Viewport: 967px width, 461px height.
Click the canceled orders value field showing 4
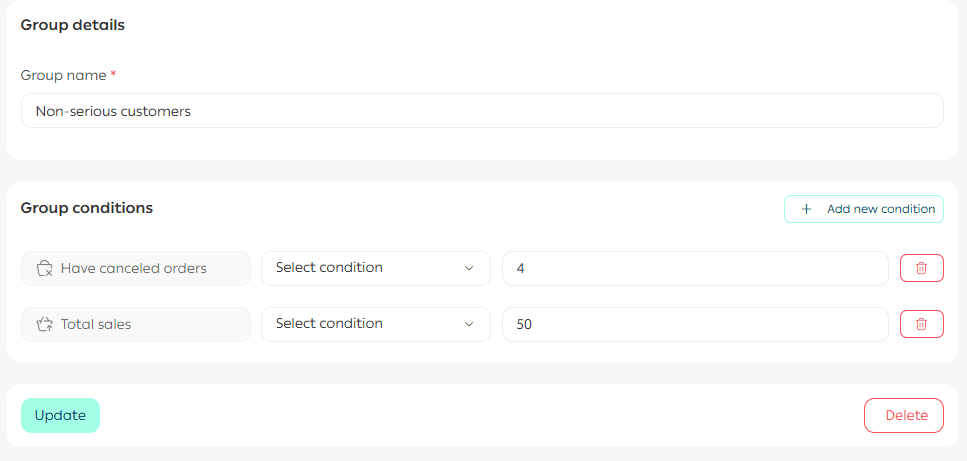click(x=694, y=268)
